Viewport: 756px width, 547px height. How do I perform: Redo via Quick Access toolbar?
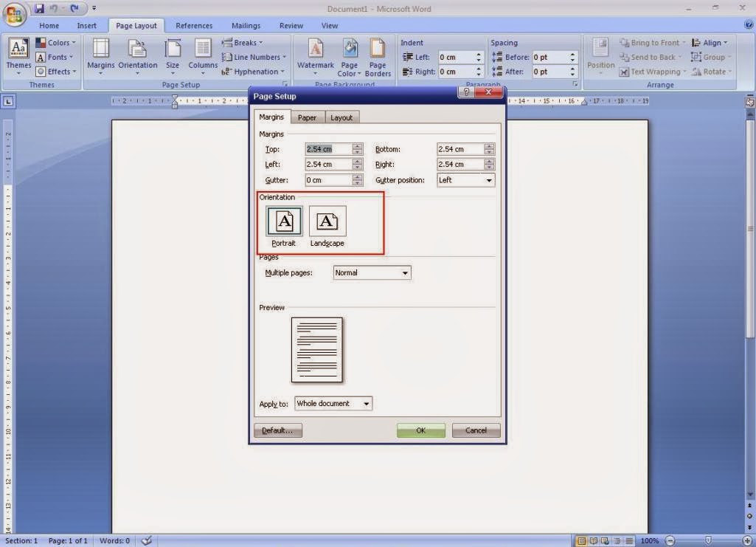click(x=74, y=8)
